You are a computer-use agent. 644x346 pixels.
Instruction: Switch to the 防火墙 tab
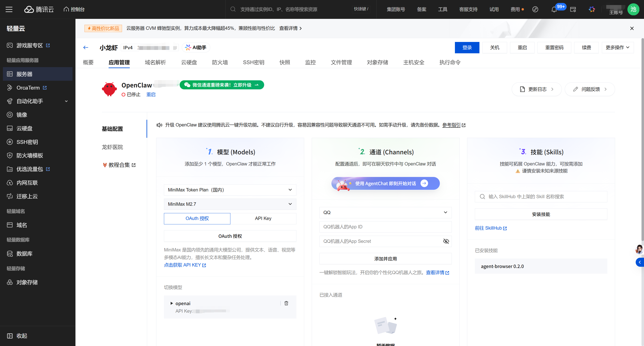[220, 62]
